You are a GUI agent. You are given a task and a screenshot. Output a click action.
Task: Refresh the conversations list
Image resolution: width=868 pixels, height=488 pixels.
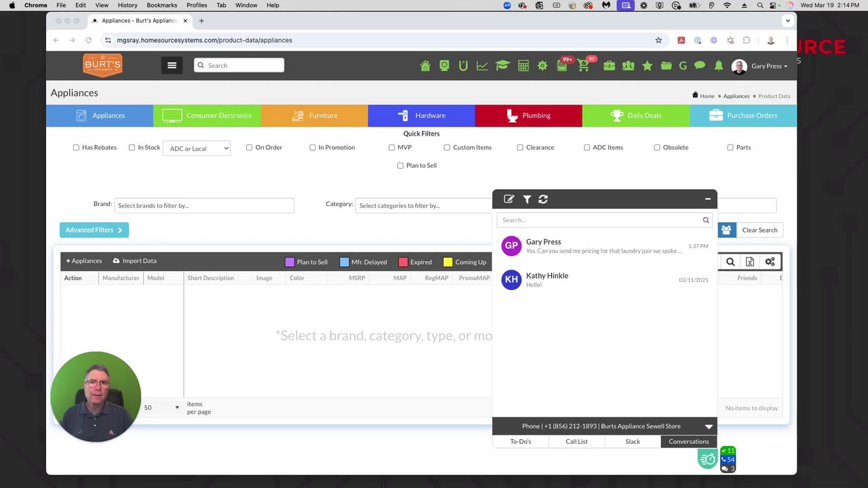coord(543,199)
